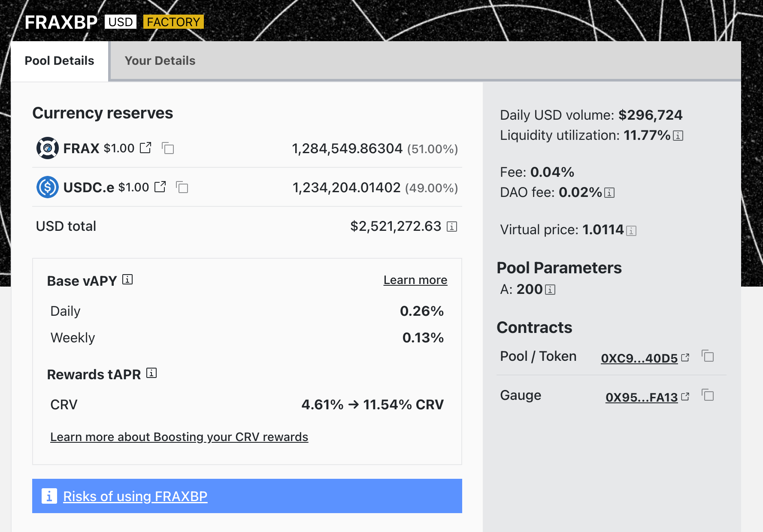The image size is (763, 532).
Task: Copy Pool / Token contract address
Action: click(708, 356)
